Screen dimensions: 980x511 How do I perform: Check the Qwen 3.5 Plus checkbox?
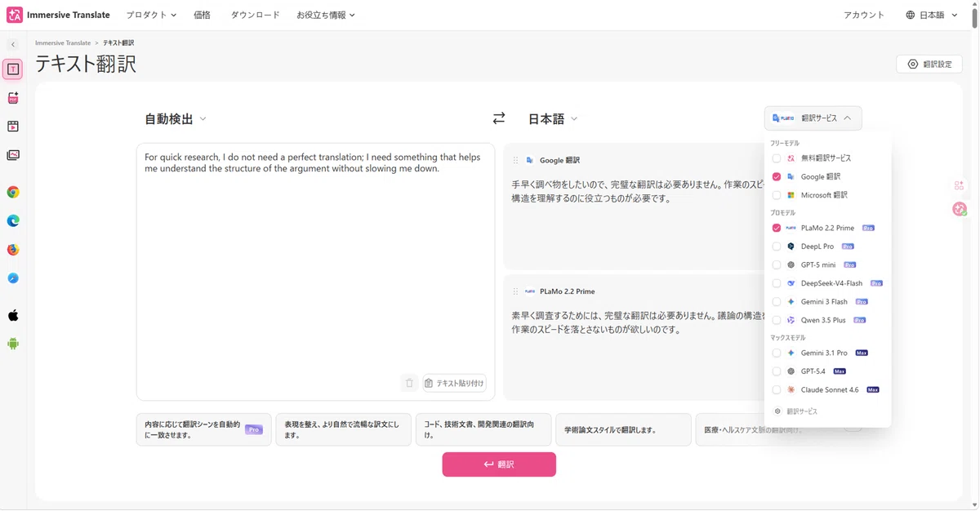777,320
